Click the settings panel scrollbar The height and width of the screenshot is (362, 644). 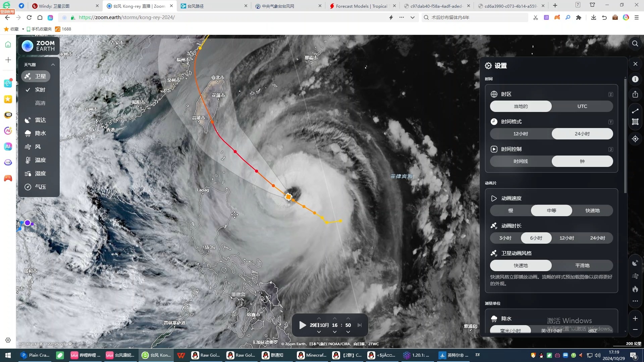tap(625, 136)
